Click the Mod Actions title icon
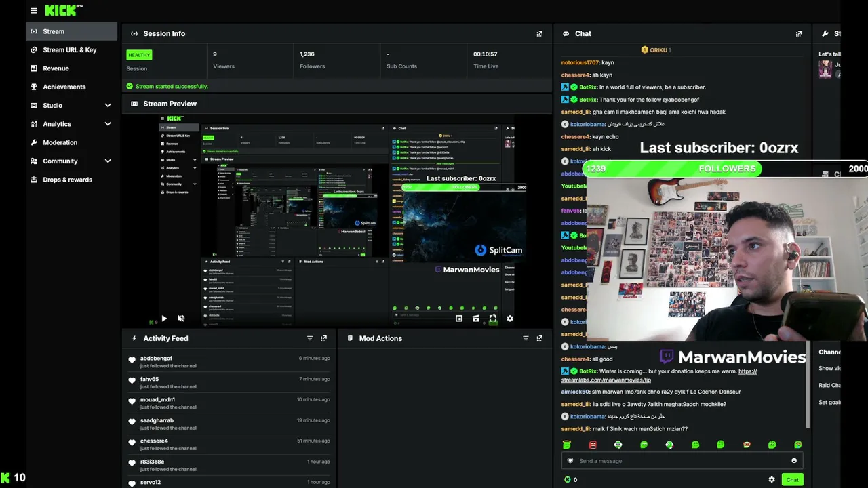Image resolution: width=868 pixels, height=488 pixels. [x=350, y=338]
